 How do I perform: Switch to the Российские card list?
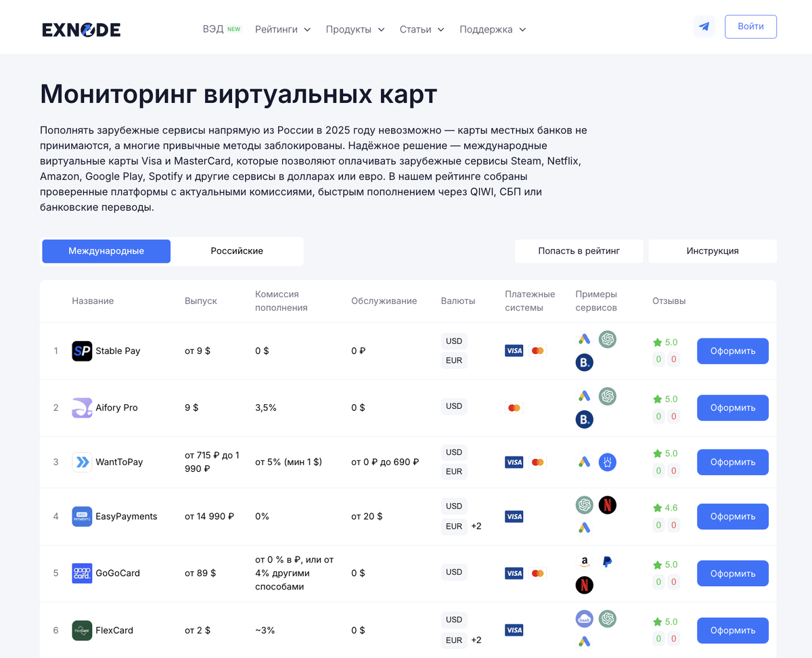pyautogui.click(x=237, y=250)
